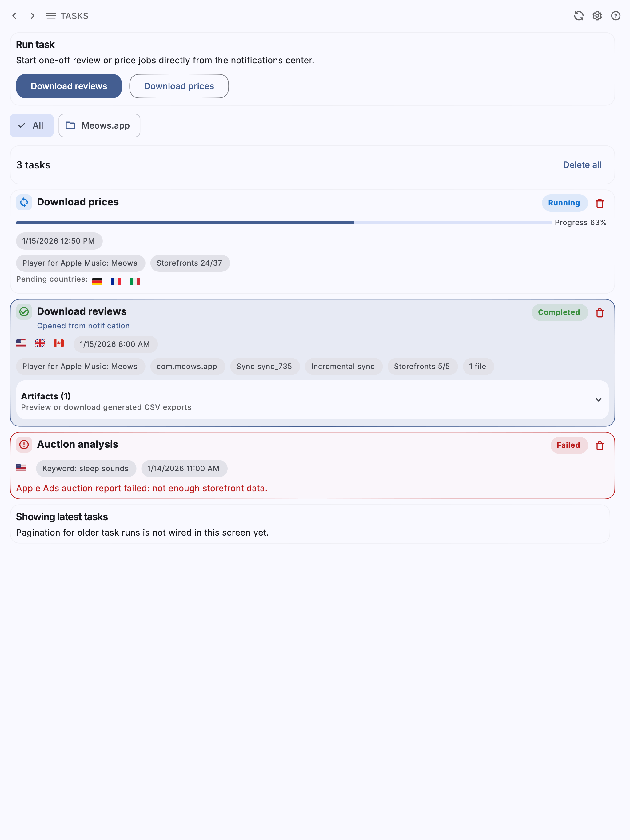Image resolution: width=630 pixels, height=840 pixels.
Task: Click the Sync sync_735 tag chip
Action: (265, 367)
